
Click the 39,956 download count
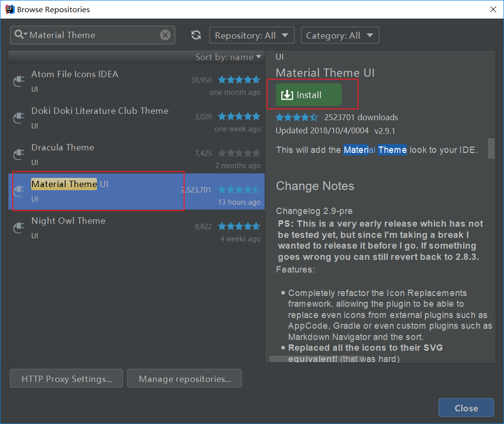202,80
